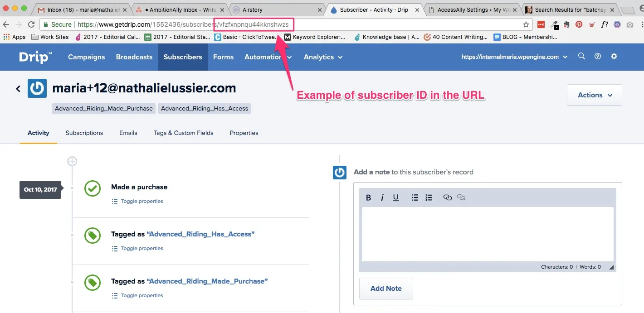Image resolution: width=644 pixels, height=313 pixels.
Task: Open the Keyword Explorer bookmark
Action: click(x=314, y=37)
